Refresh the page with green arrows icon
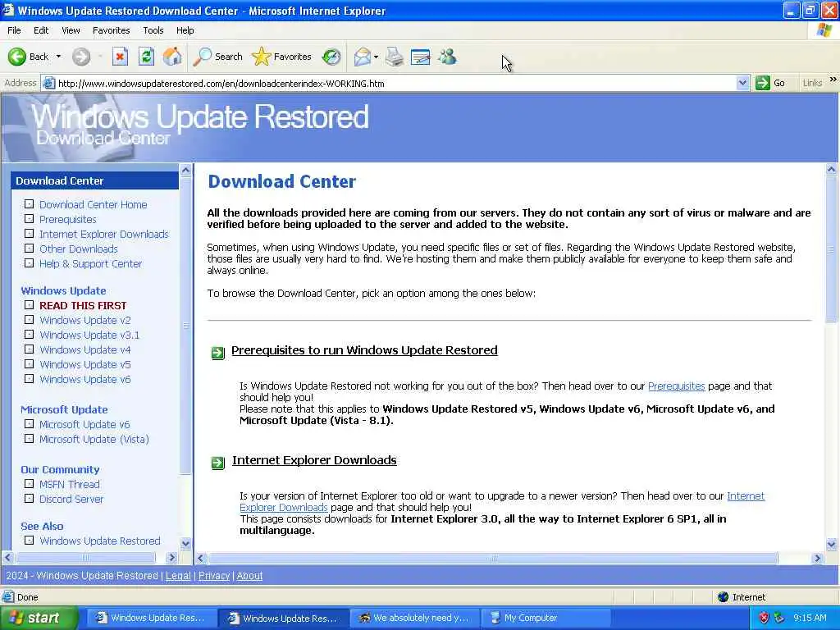The width and height of the screenshot is (840, 630). click(x=146, y=57)
